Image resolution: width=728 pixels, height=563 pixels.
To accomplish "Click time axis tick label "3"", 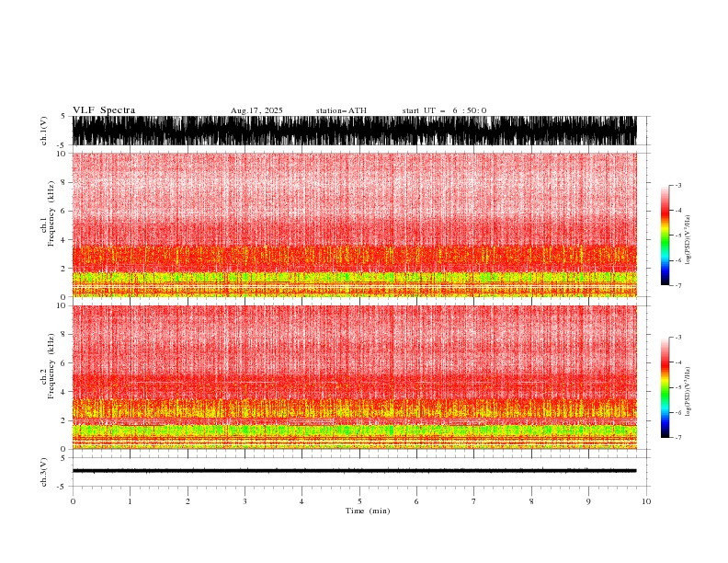I will point(245,501).
